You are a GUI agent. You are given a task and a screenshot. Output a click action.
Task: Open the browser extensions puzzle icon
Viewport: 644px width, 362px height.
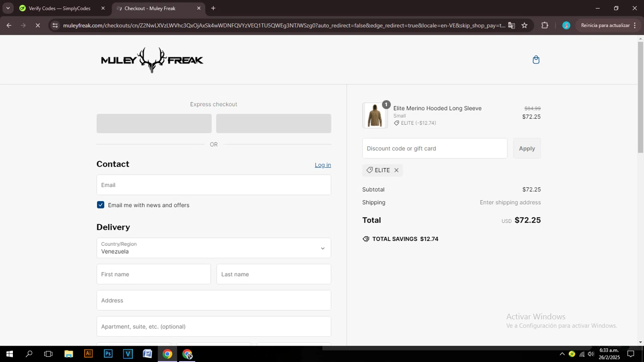click(x=545, y=25)
